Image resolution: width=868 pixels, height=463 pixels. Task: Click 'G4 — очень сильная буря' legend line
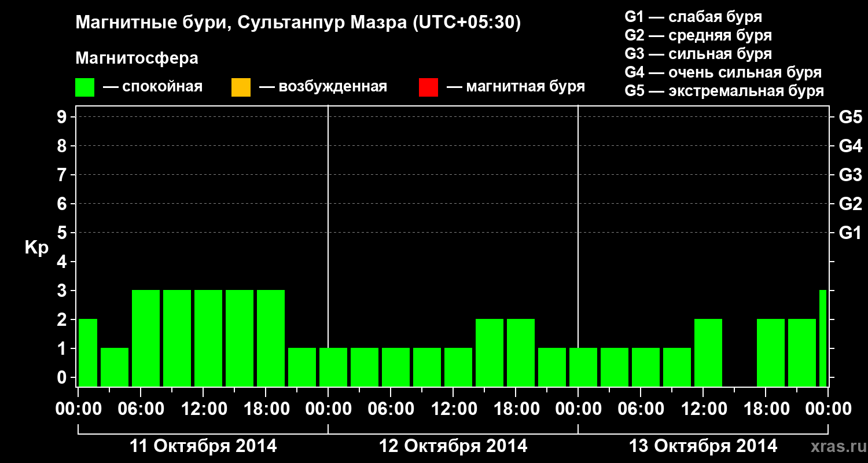[x=723, y=72]
